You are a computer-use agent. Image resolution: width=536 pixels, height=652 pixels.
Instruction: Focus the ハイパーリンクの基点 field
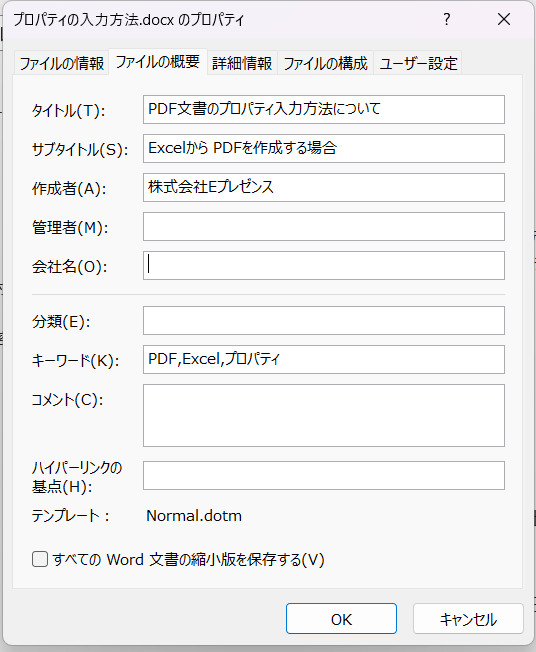[x=324, y=475]
